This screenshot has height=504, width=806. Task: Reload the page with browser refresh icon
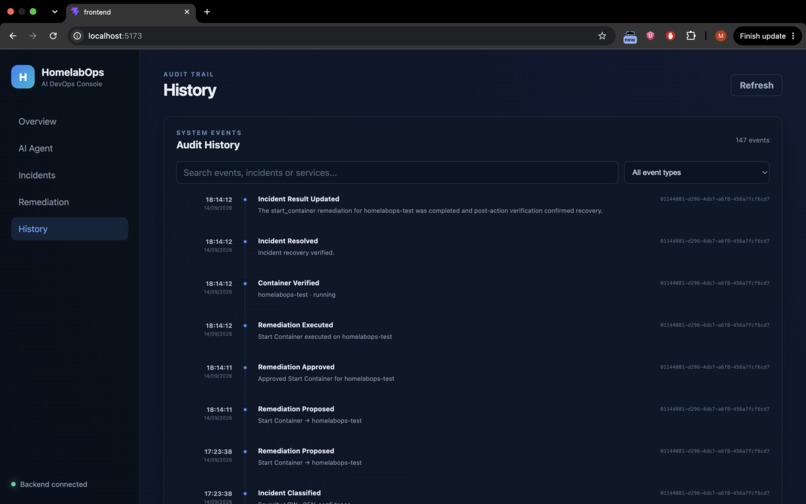pos(53,36)
